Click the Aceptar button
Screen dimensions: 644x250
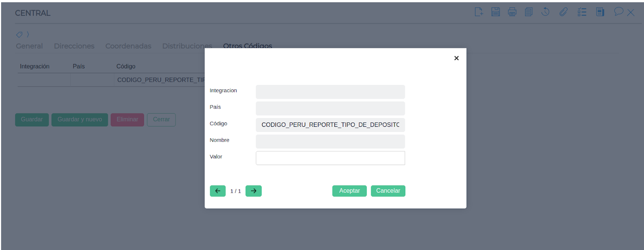point(349,191)
